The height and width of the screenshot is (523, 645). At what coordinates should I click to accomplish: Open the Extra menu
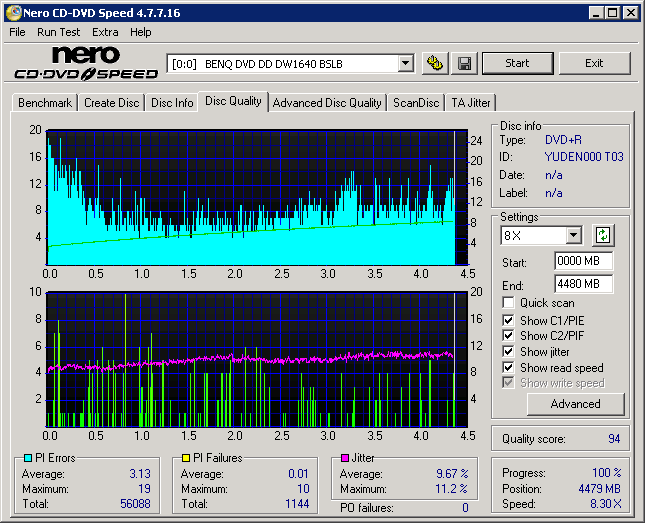105,32
